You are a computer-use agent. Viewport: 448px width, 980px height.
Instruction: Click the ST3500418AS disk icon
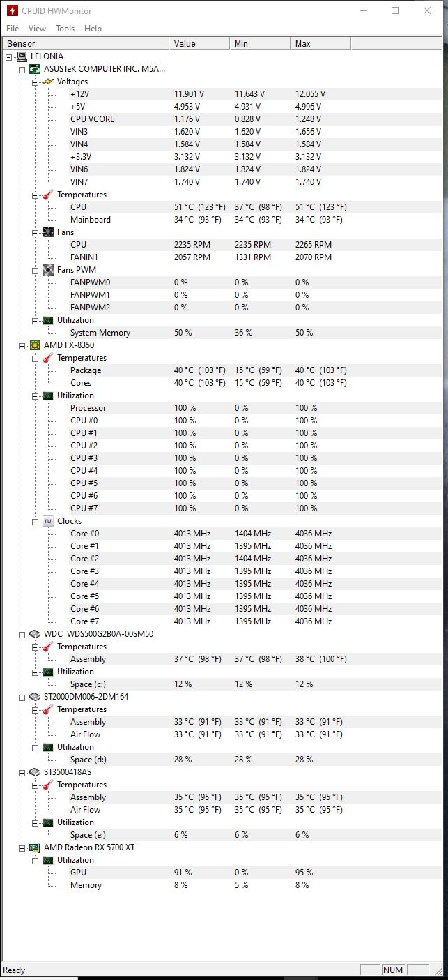35,772
